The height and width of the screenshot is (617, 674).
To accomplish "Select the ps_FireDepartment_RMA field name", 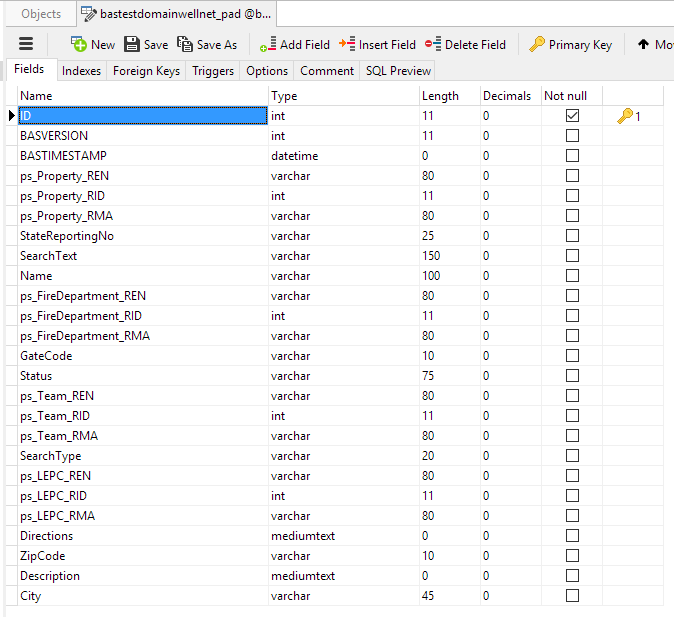I will pos(85,336).
